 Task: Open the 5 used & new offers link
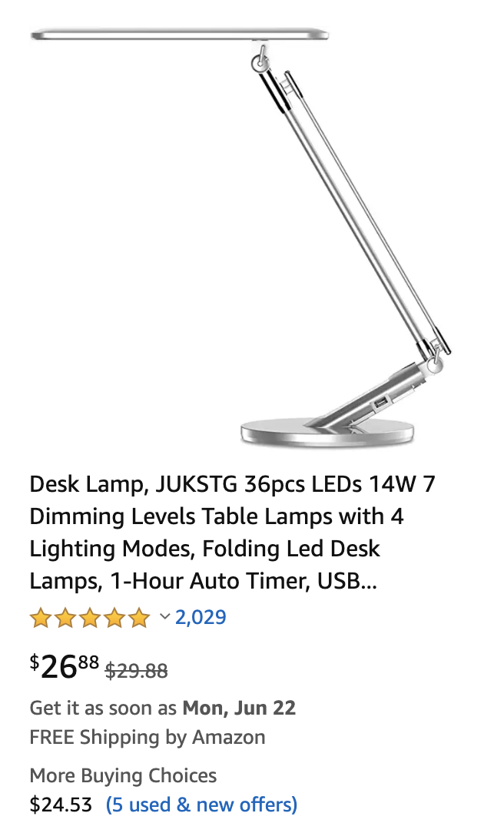coord(202,805)
